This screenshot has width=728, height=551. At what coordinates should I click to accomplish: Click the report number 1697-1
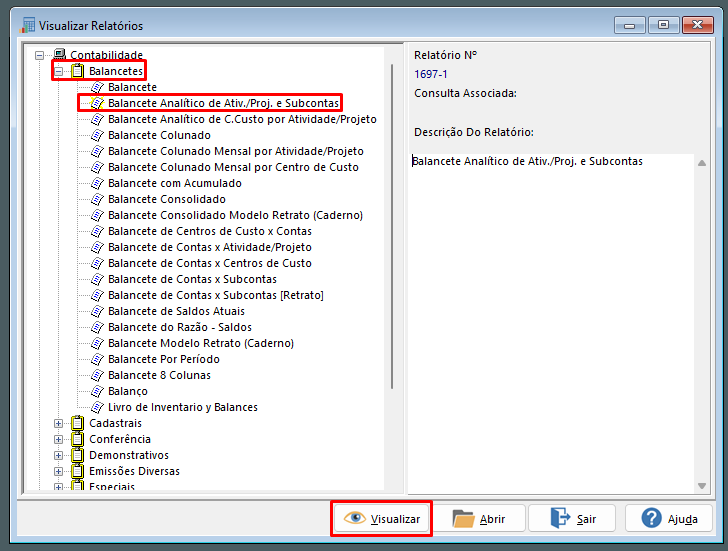coord(431,74)
